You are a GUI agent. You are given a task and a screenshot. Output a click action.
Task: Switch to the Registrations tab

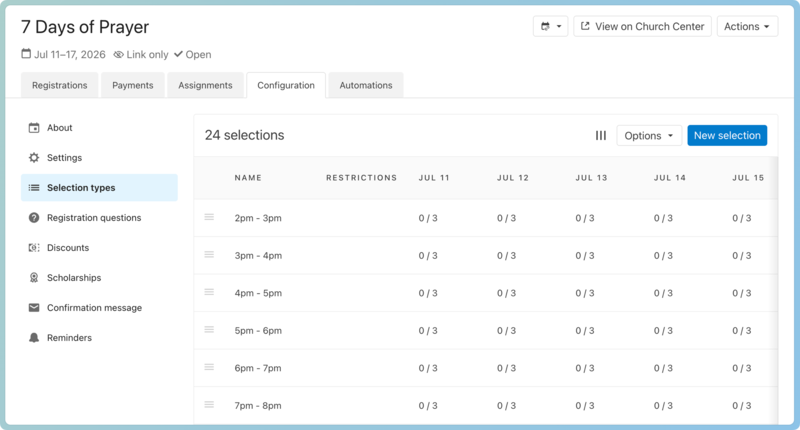point(60,85)
